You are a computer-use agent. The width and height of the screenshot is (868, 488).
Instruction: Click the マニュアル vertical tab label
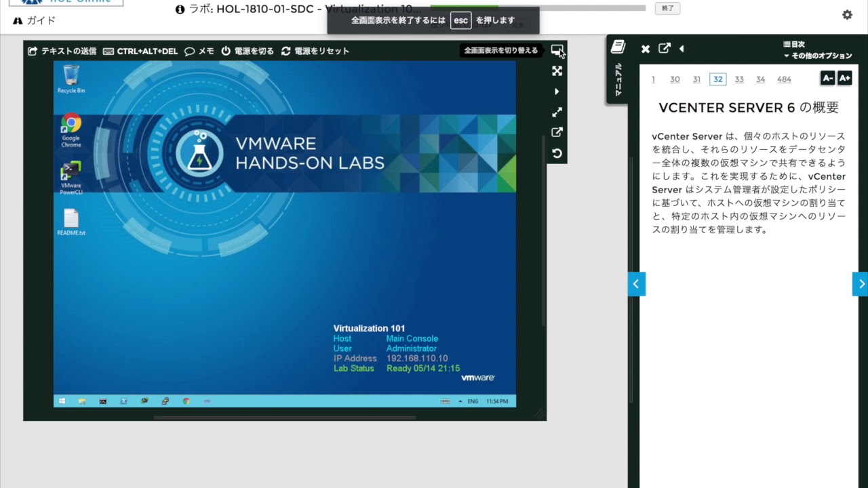[x=618, y=80]
